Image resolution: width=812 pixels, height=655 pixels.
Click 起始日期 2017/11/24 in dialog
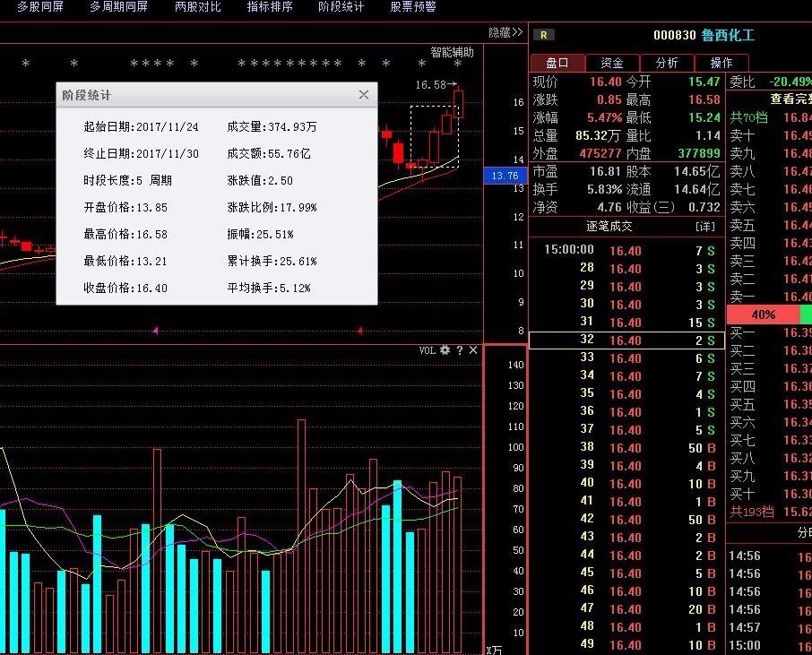141,127
